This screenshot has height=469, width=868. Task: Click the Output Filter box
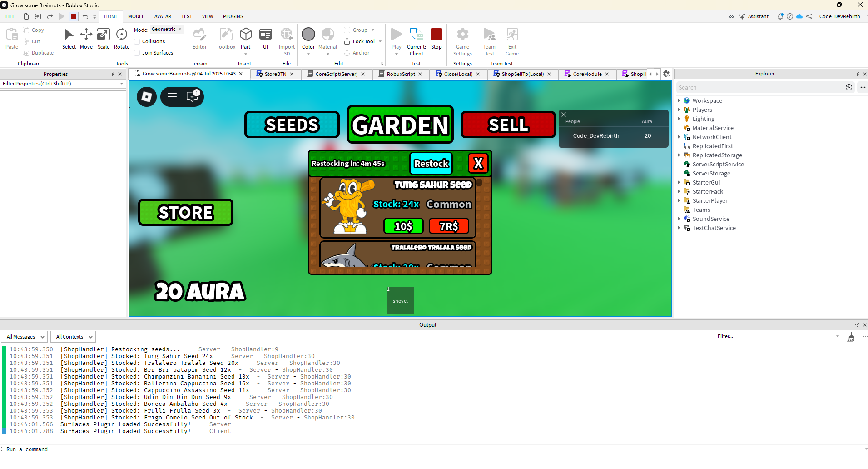coord(778,336)
